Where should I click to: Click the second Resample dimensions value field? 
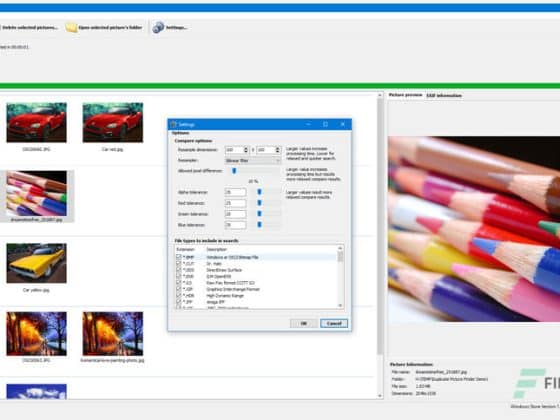tap(266, 150)
